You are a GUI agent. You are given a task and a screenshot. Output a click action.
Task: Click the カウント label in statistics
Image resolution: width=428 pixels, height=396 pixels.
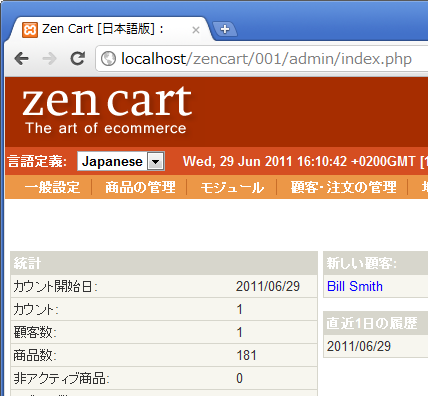coord(36,310)
